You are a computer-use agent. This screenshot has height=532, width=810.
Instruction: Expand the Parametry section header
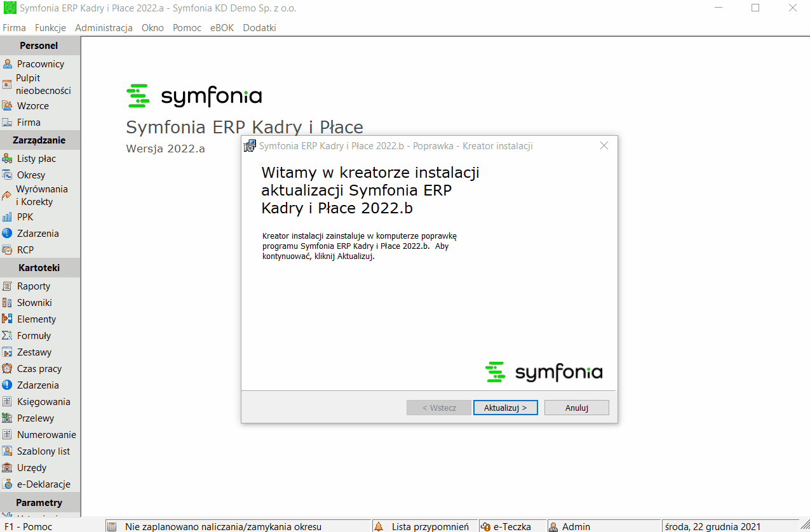click(x=40, y=503)
